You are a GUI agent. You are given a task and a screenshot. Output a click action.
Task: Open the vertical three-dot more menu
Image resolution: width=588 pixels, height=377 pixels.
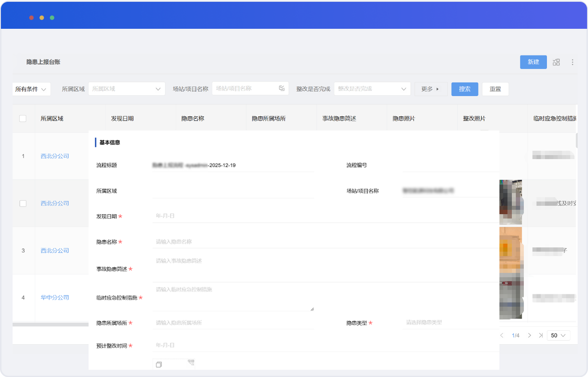572,63
